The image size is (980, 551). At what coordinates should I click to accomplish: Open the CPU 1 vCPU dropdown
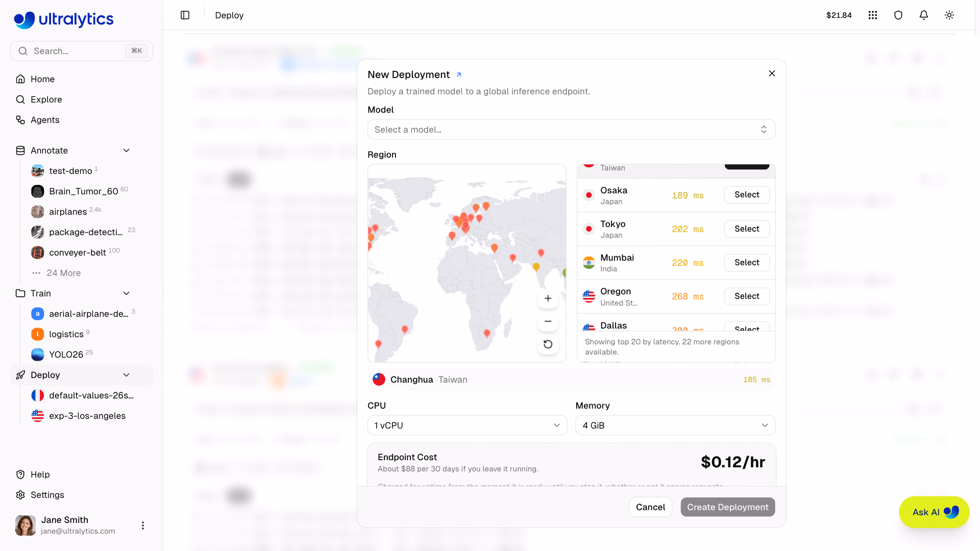467,425
